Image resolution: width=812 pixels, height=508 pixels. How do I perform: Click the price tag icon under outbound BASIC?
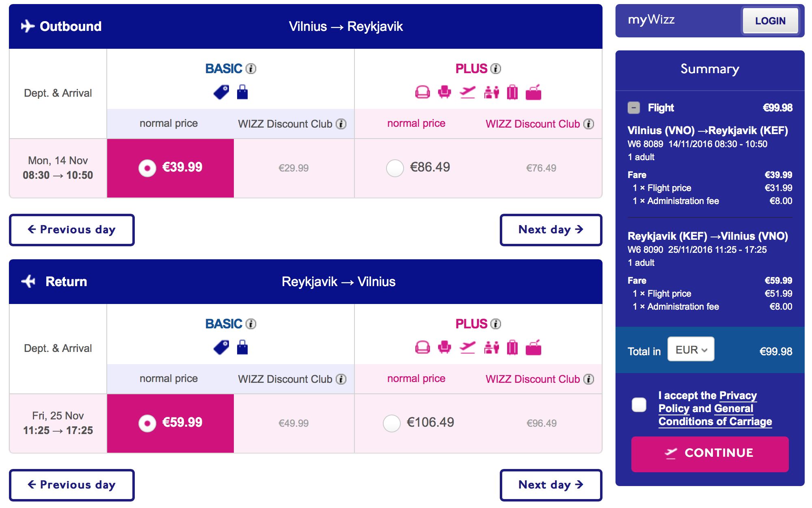tap(221, 92)
